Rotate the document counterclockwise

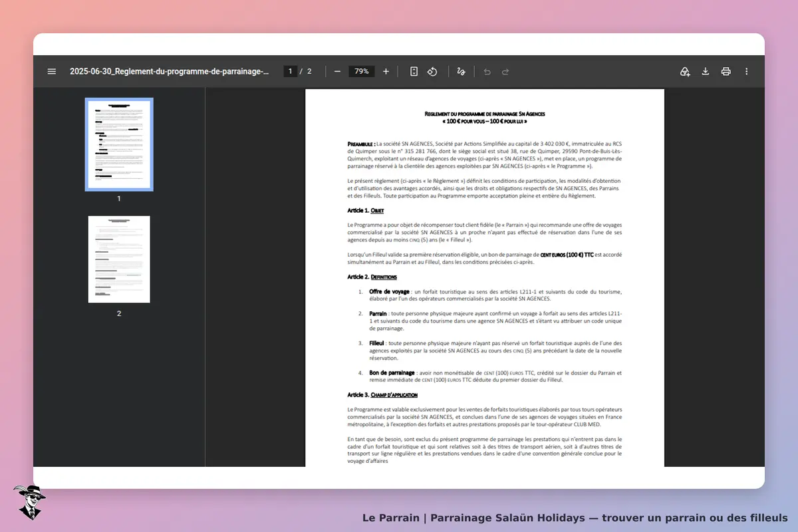click(432, 71)
